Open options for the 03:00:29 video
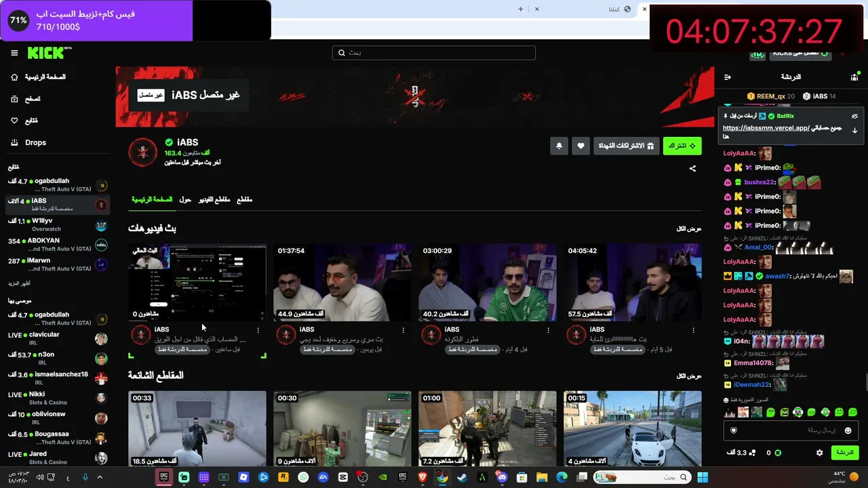 [548, 330]
